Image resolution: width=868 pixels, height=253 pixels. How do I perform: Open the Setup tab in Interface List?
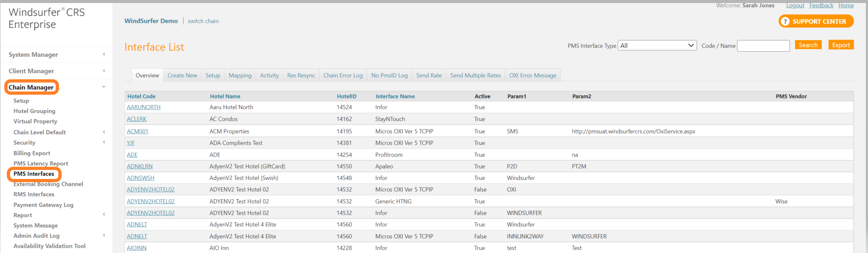pyautogui.click(x=213, y=75)
